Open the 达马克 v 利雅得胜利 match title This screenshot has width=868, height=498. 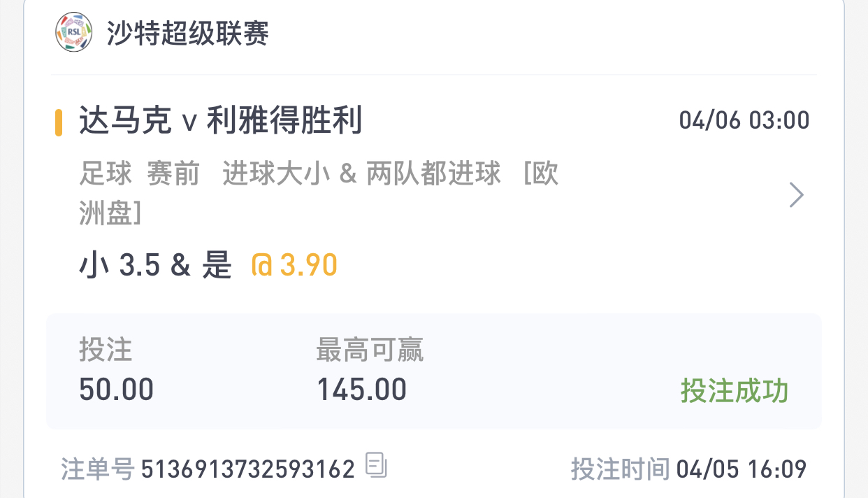pyautogui.click(x=221, y=120)
